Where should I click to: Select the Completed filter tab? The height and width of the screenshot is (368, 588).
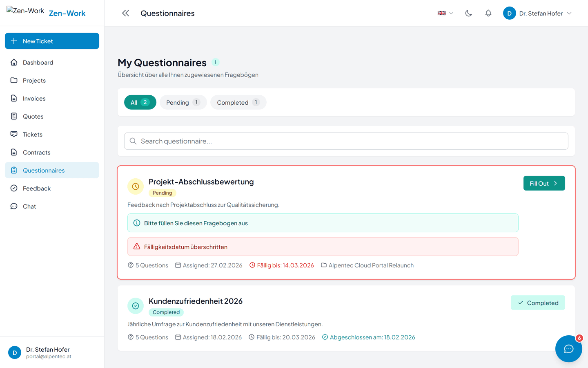[238, 102]
